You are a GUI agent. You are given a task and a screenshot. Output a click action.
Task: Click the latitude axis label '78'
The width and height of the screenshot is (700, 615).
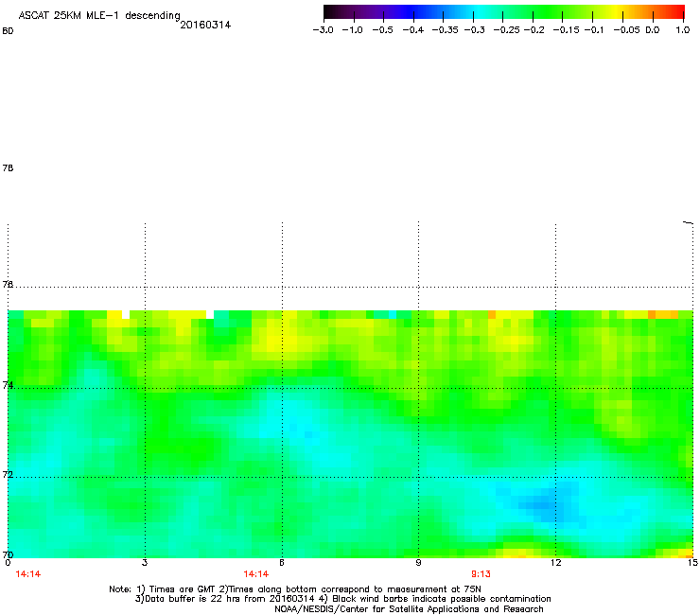click(8, 167)
